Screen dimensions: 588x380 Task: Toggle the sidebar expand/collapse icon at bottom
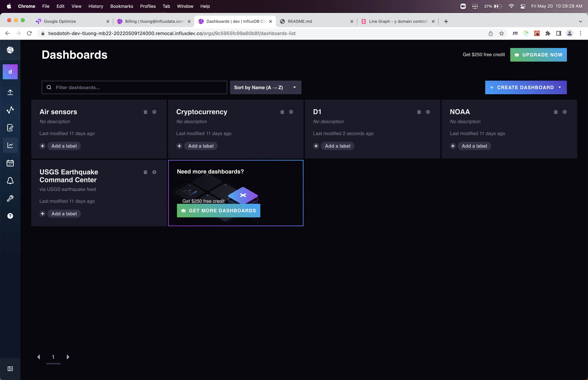point(10,369)
